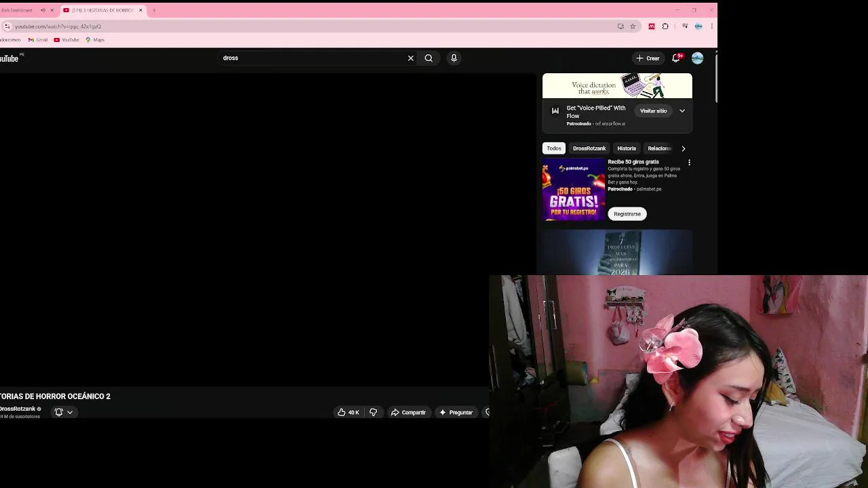This screenshot has width=868, height=488.
Task: Open YouTube account avatar menu
Action: click(x=697, y=58)
